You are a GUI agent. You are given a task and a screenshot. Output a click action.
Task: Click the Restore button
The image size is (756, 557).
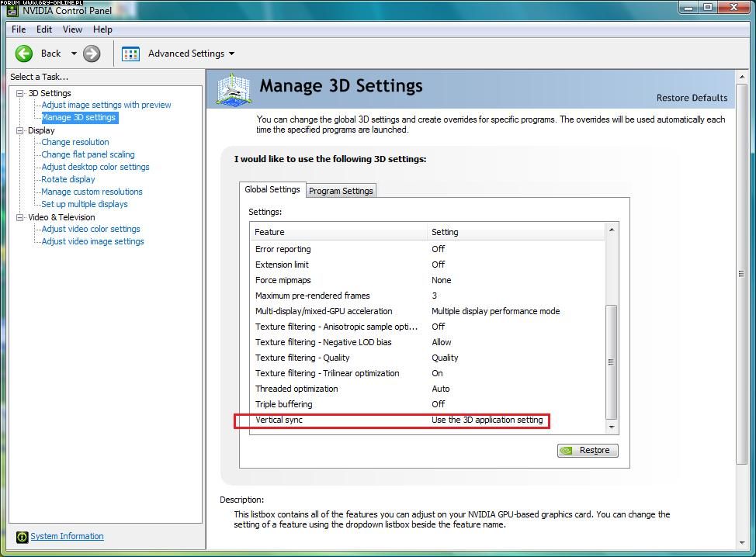click(x=588, y=450)
